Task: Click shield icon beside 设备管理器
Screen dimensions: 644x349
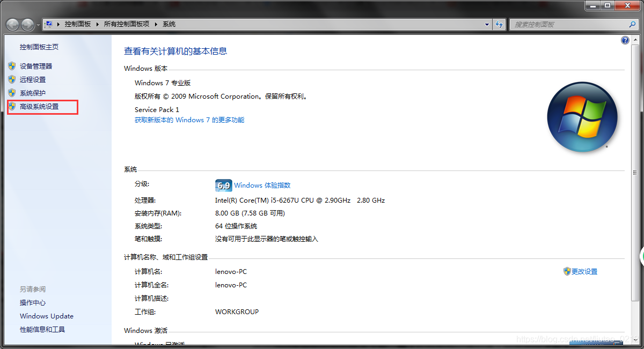Action: point(12,66)
